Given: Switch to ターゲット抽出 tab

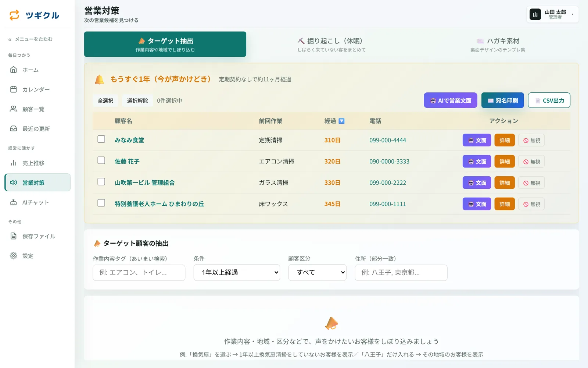Looking at the screenshot, I should [x=165, y=44].
